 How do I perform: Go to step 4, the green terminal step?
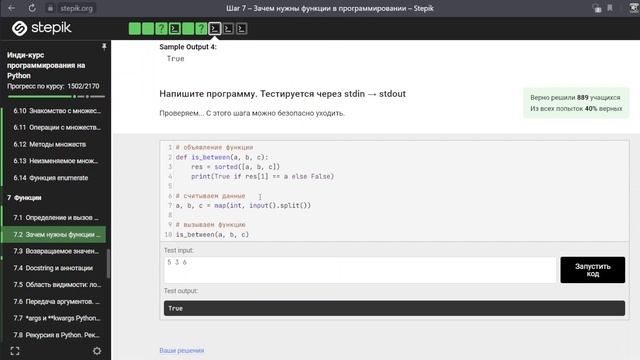175,29
